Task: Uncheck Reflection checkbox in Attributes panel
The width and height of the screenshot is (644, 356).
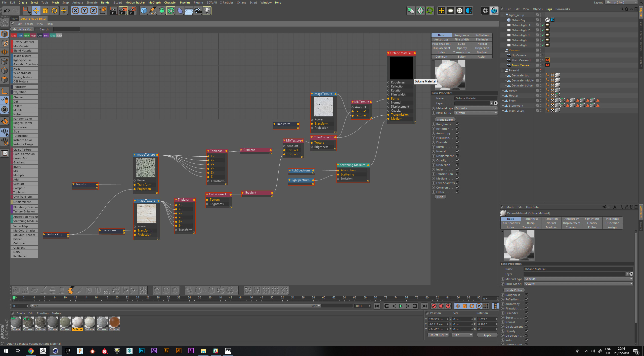Action: [x=527, y=299]
